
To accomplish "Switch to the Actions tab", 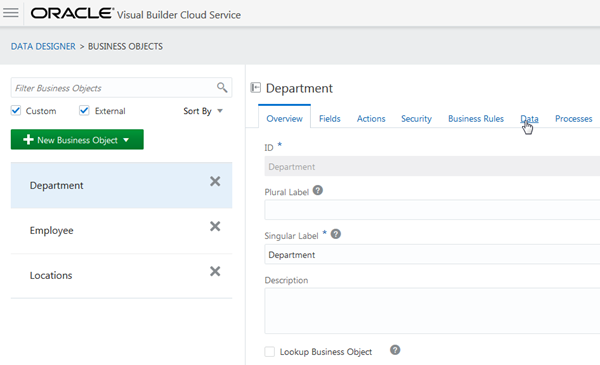I will point(371,119).
